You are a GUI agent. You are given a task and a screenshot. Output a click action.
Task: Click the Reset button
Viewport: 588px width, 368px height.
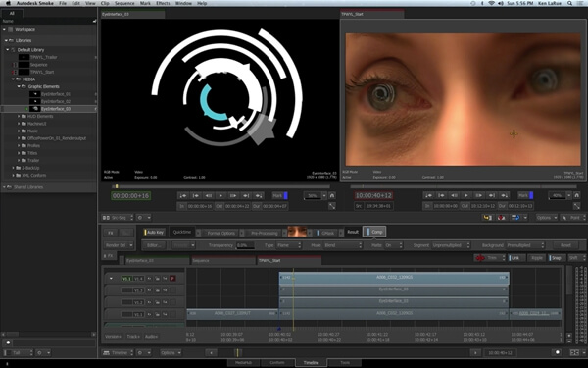coord(565,245)
